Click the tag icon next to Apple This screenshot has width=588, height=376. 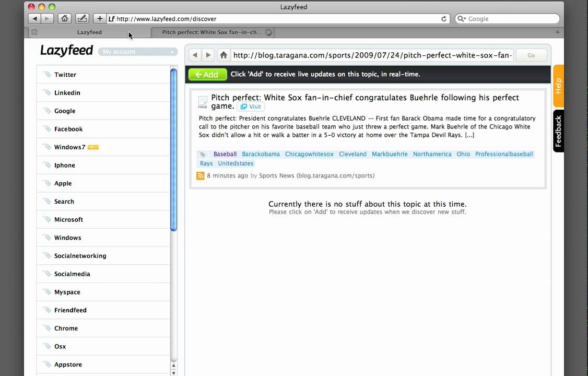[47, 183]
